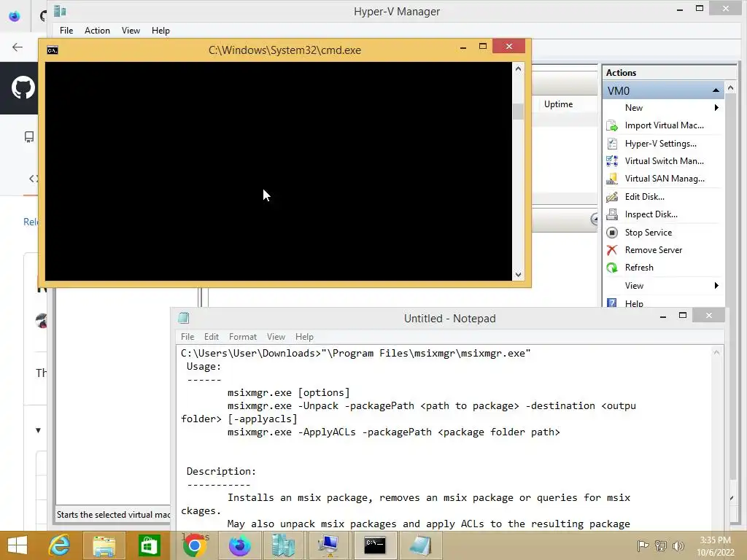The height and width of the screenshot is (560, 747).
Task: Click the Edit Disk pencil icon
Action: pos(612,197)
